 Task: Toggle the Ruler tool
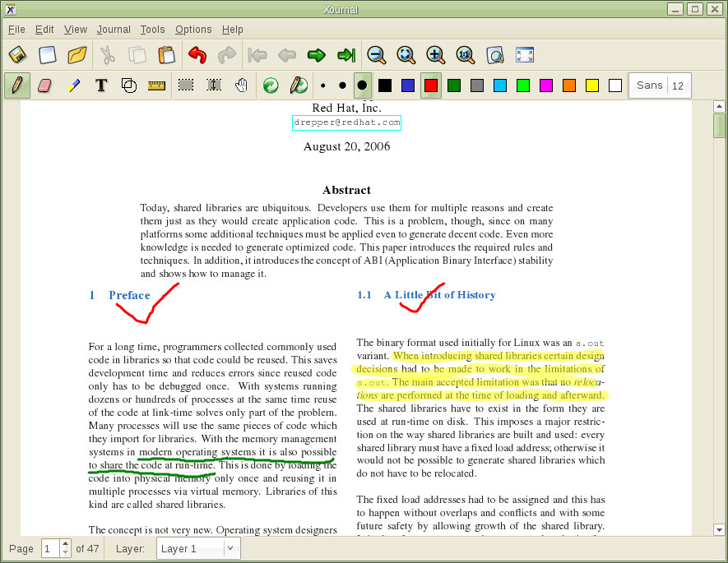[x=156, y=85]
